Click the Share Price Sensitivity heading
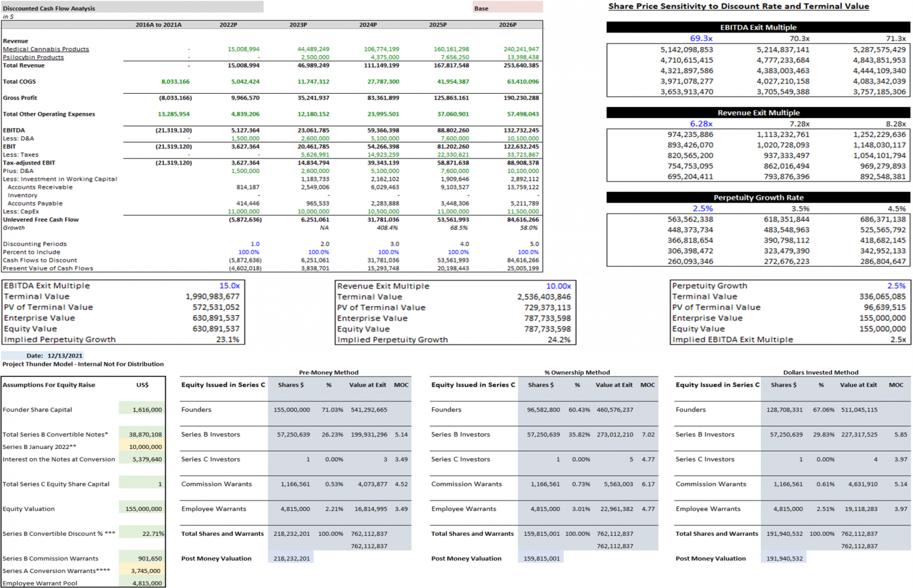 (x=738, y=6)
